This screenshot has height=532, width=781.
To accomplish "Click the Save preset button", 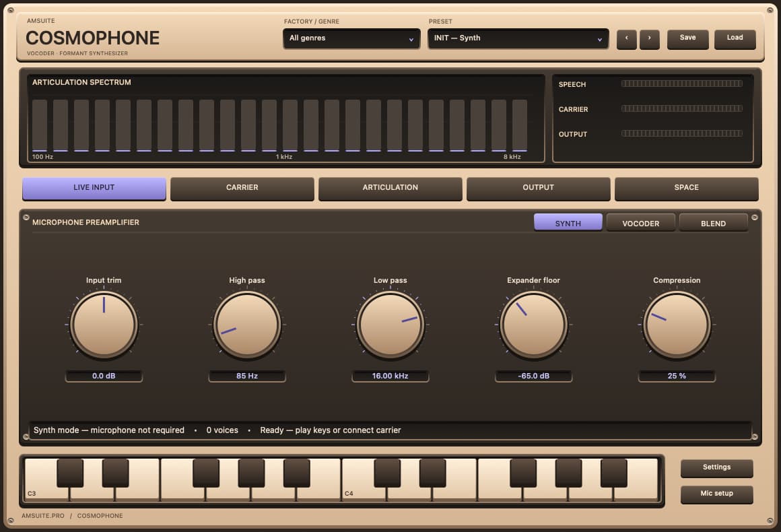I will 687,39.
